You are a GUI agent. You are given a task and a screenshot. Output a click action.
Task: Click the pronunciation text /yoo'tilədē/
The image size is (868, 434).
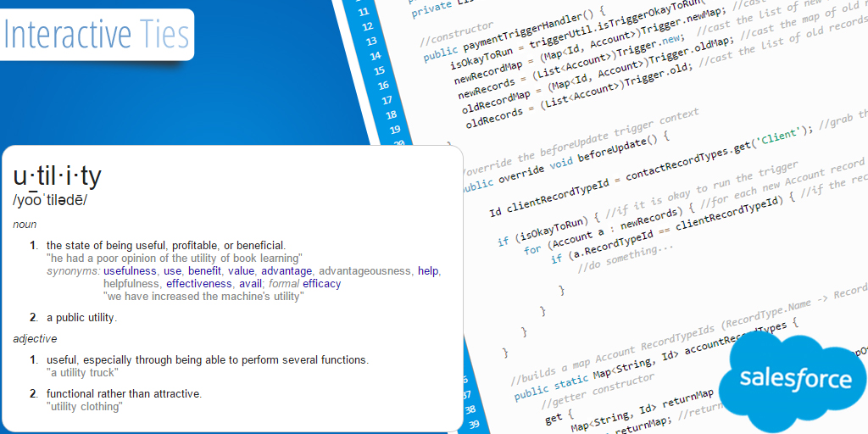point(50,201)
